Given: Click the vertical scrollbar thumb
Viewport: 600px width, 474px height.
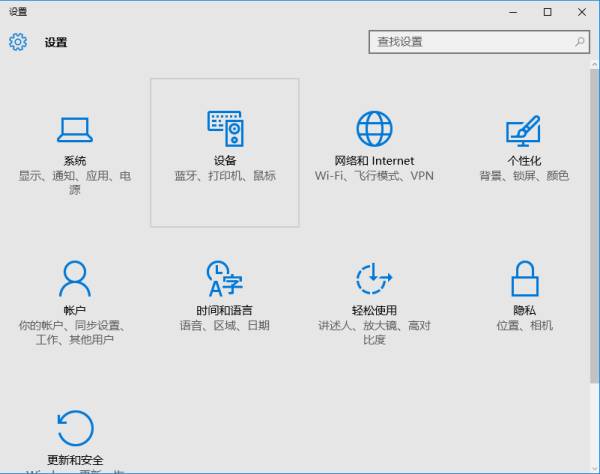Looking at the screenshot, I should [x=594, y=226].
